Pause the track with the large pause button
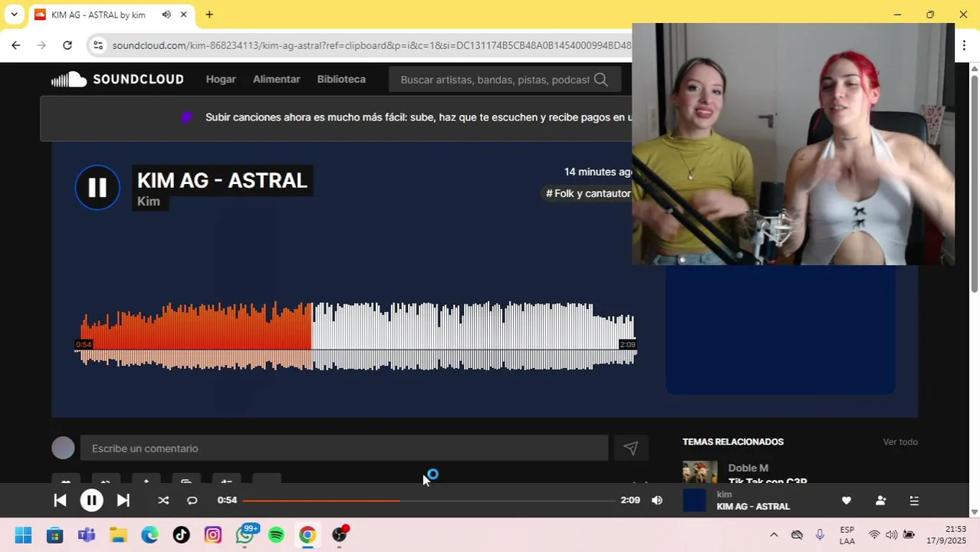 [97, 188]
